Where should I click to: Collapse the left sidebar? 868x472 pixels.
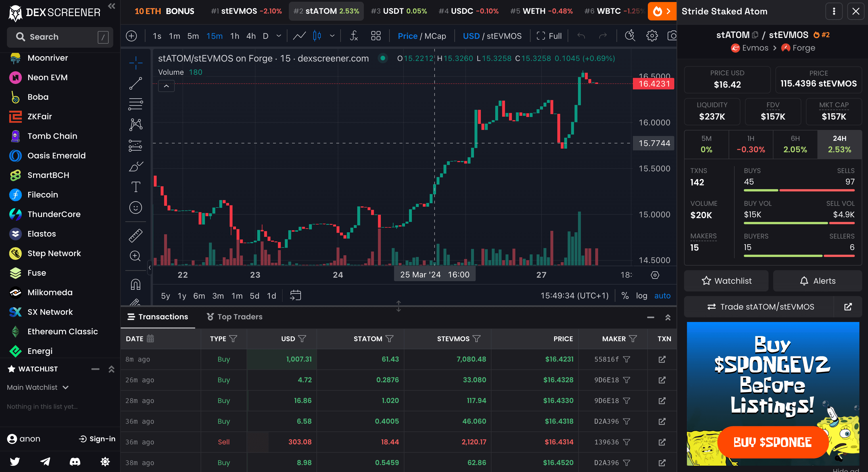(x=112, y=6)
